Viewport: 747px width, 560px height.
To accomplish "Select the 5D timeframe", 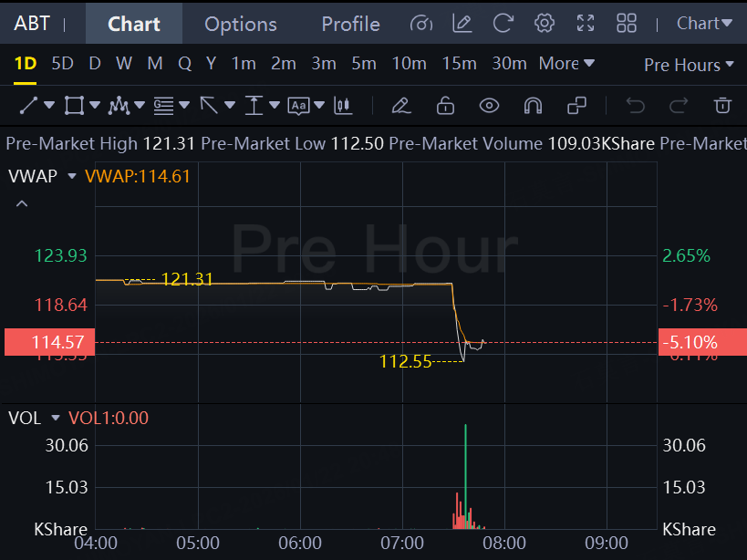I will pos(62,63).
